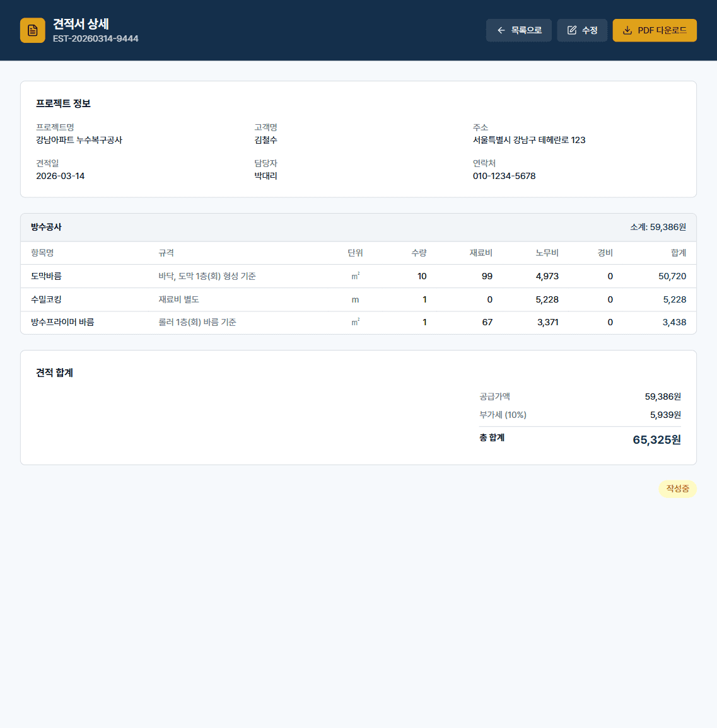The width and height of the screenshot is (717, 728).
Task: Click the 합계 column header
Action: [678, 253]
